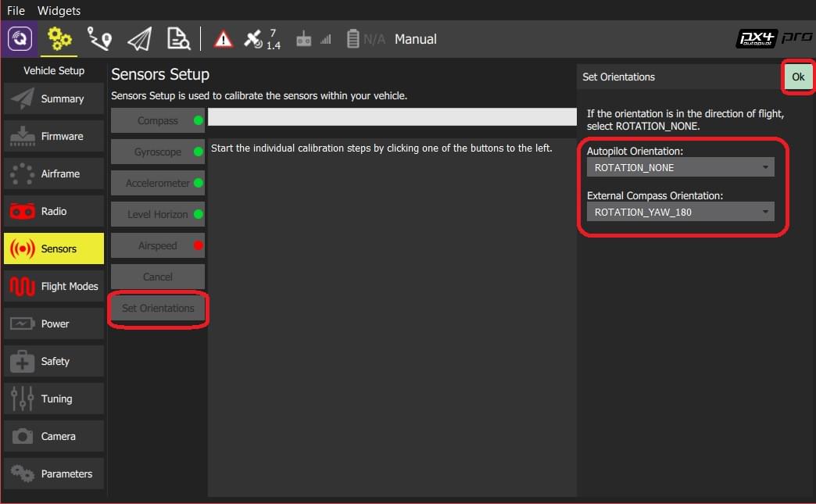Viewport: 816px width, 504px height.
Task: Select the Vehicle Setup gears icon
Action: click(x=59, y=39)
